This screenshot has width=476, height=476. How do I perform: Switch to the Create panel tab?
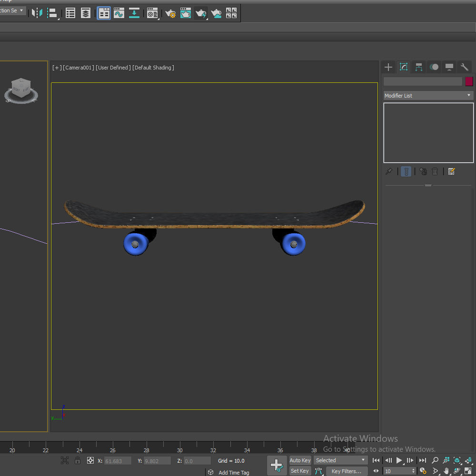[x=388, y=67]
